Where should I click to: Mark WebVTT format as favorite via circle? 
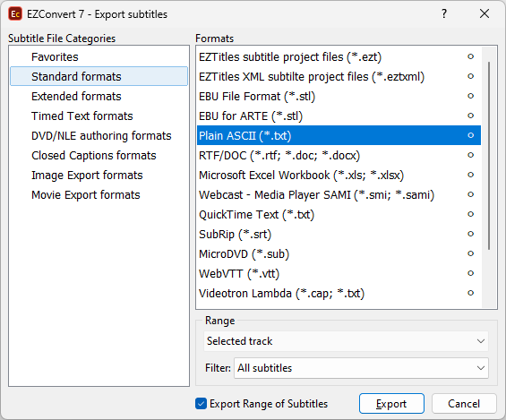tap(470, 273)
